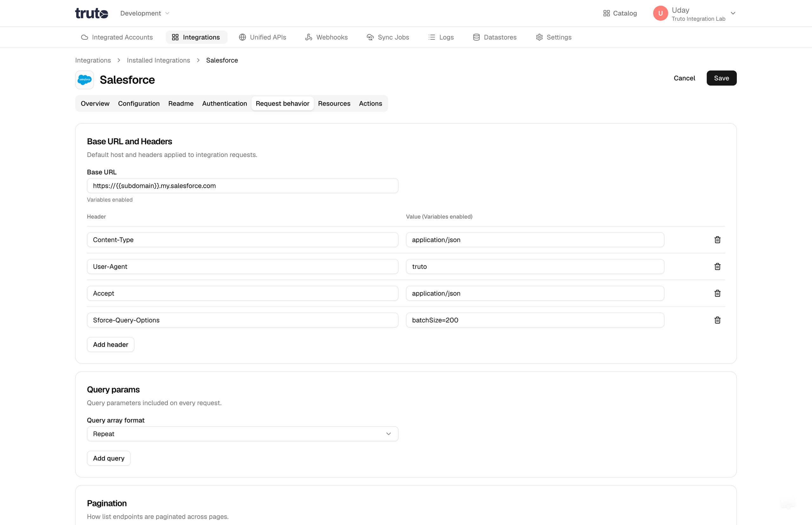
Task: Open the Development environment dropdown
Action: [x=145, y=13]
